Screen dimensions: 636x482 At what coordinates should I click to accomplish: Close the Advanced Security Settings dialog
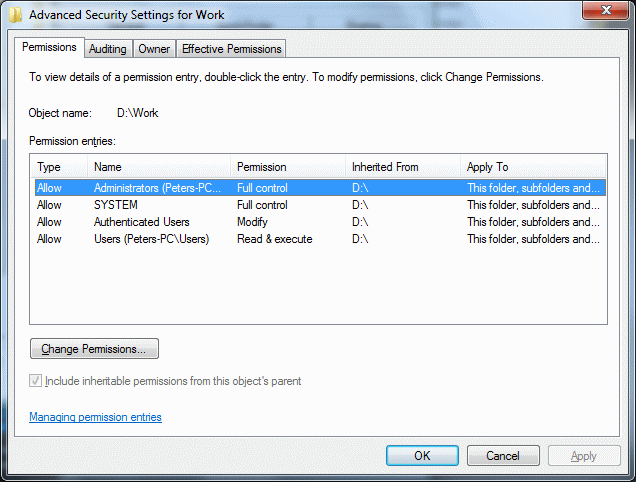coord(600,13)
